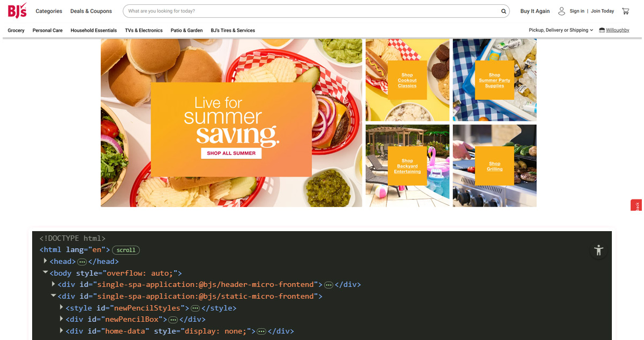Collapse the body element node
The image size is (644, 340).
tap(46, 273)
